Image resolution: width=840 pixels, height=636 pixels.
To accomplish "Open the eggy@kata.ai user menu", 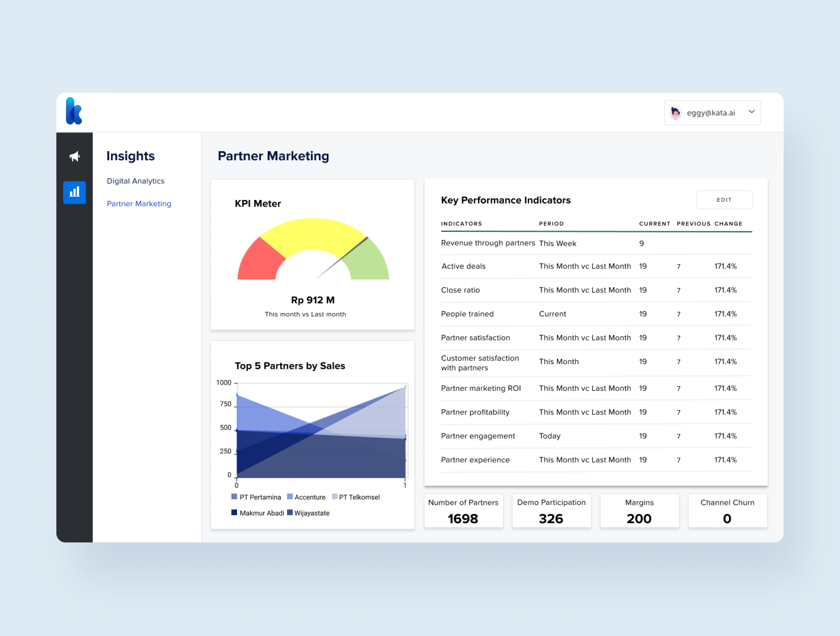I will point(710,113).
